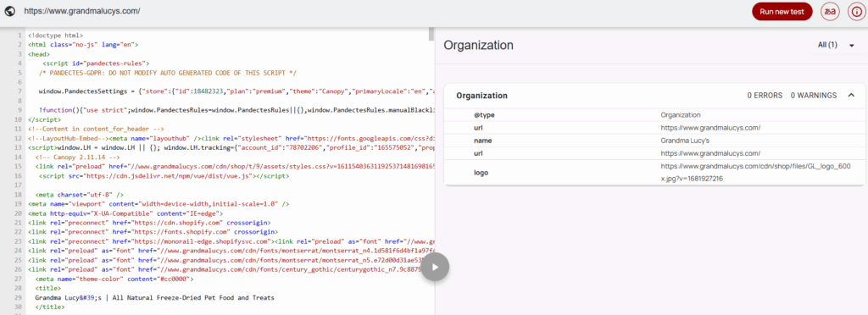The width and height of the screenshot is (868, 315).
Task: Click the 0 WARNINGS label
Action: 813,96
